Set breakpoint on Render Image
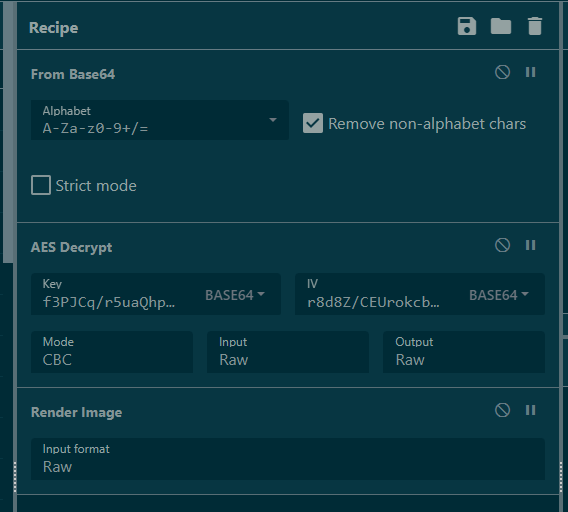568x512 pixels. click(x=530, y=410)
